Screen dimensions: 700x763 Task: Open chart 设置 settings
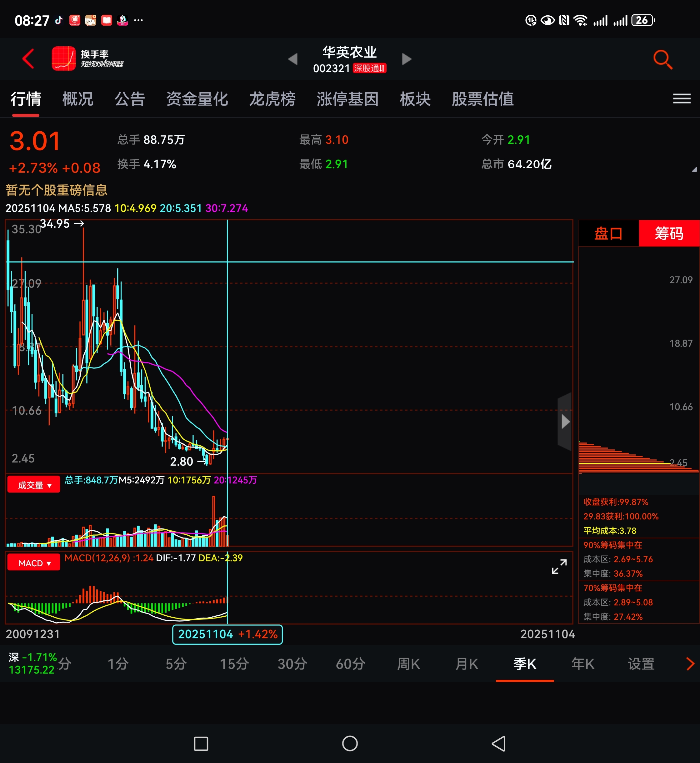coord(641,664)
